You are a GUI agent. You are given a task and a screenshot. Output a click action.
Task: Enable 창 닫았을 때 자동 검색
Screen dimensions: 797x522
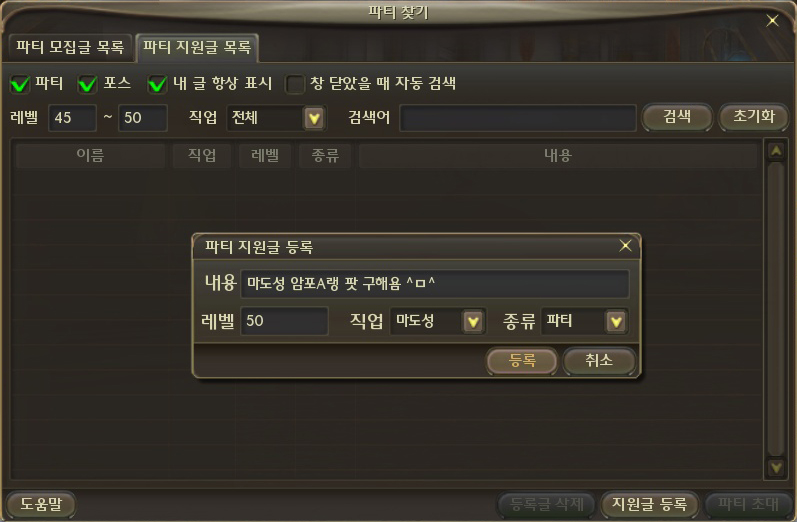[295, 84]
